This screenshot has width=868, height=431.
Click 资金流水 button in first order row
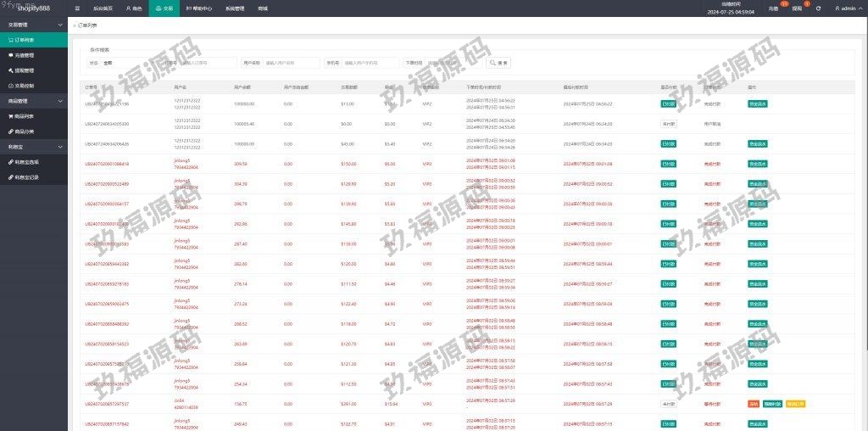pos(757,104)
